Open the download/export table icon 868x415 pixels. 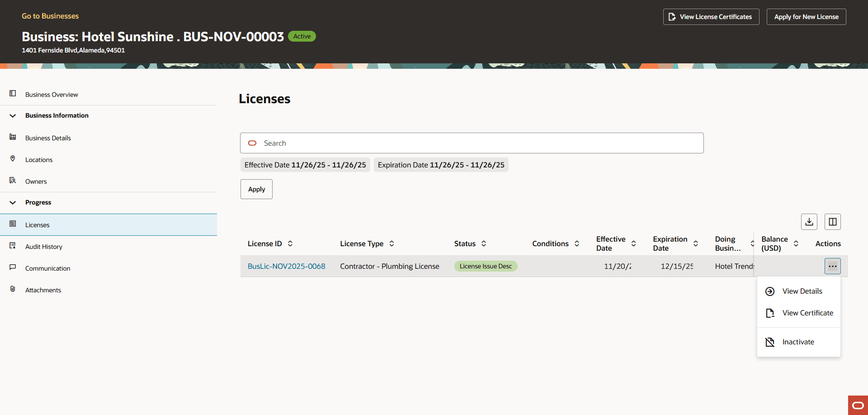(x=809, y=222)
